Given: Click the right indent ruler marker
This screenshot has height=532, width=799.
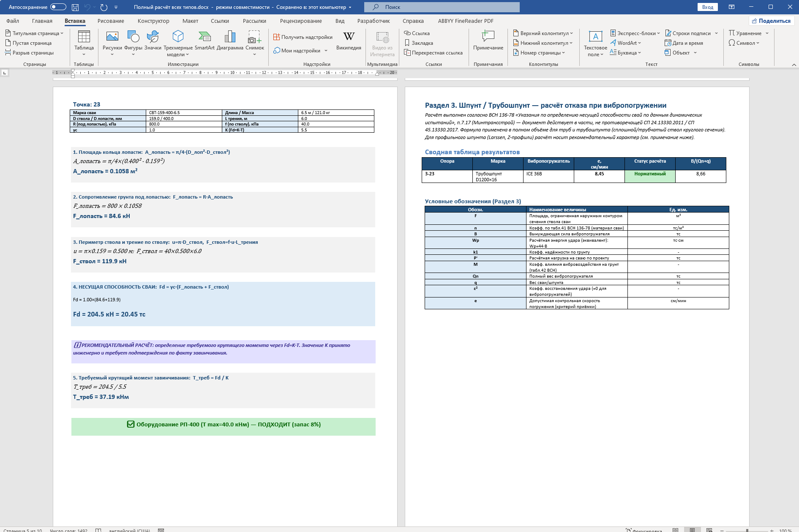Looking at the screenshot, I should click(x=377, y=74).
